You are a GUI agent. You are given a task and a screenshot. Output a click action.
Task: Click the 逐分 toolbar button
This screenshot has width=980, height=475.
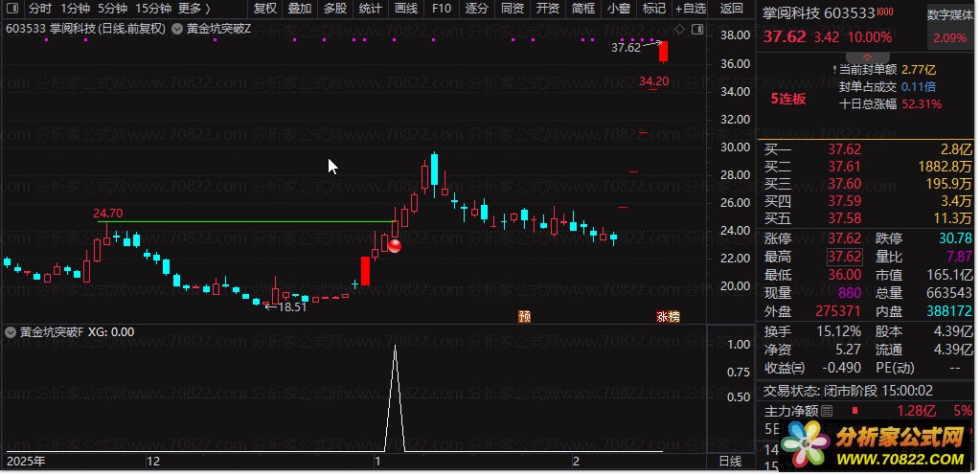coord(477,8)
